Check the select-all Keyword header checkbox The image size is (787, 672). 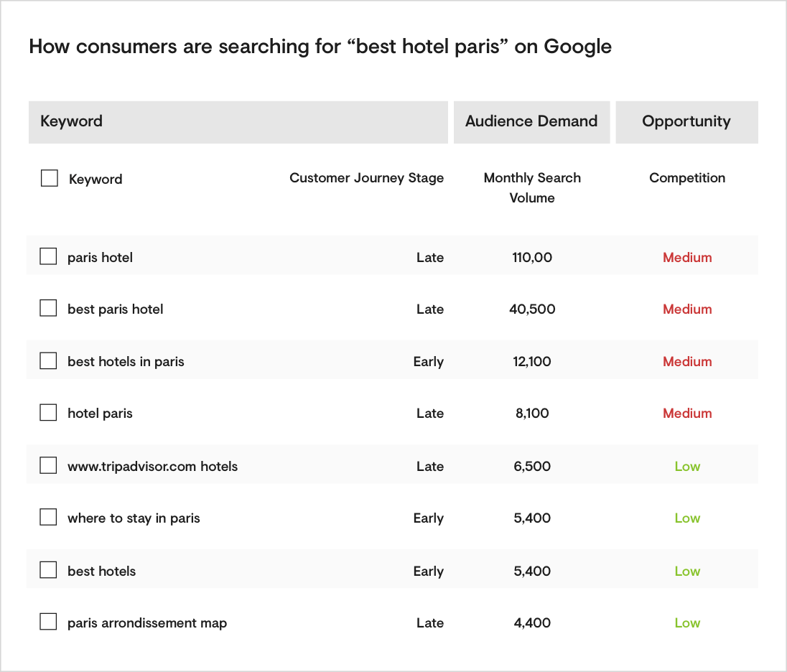(50, 178)
